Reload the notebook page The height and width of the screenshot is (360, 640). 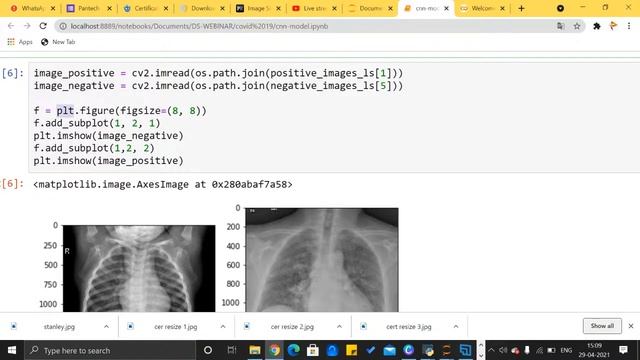tap(43, 26)
